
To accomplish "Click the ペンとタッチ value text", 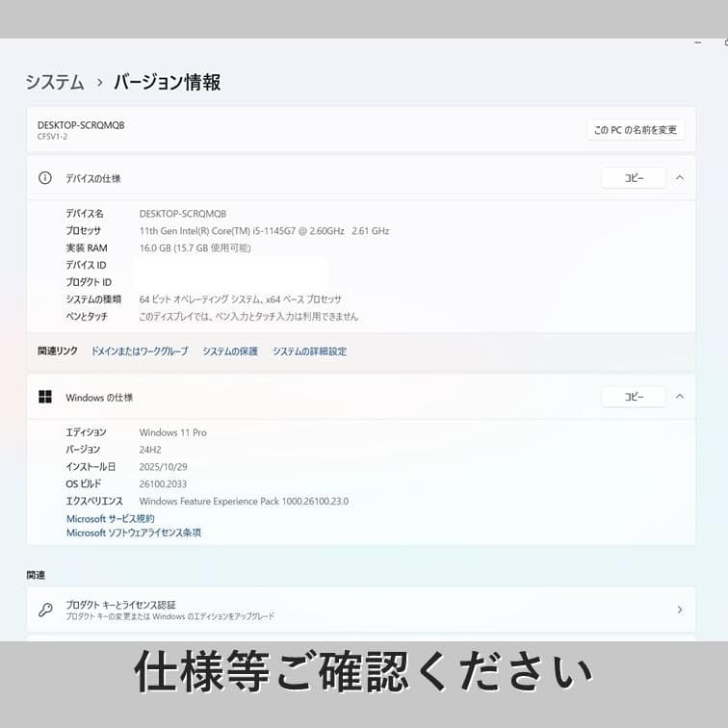I will [x=248, y=317].
